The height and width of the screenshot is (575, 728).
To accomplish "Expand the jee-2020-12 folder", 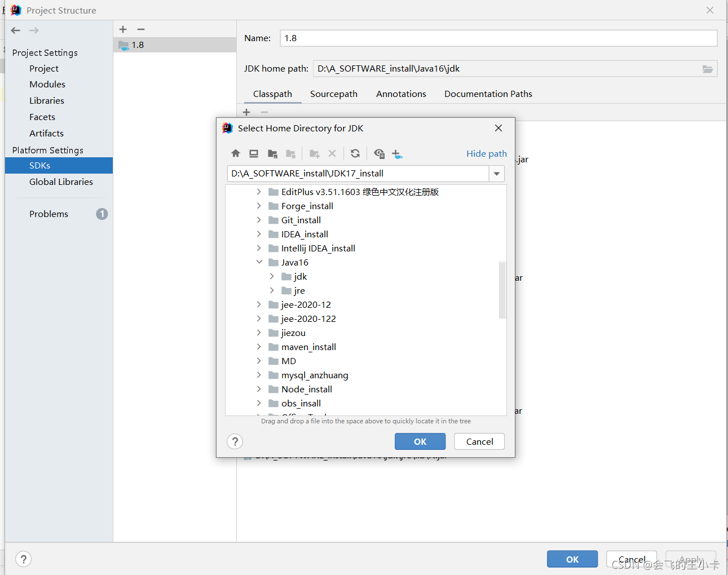I will (x=259, y=304).
